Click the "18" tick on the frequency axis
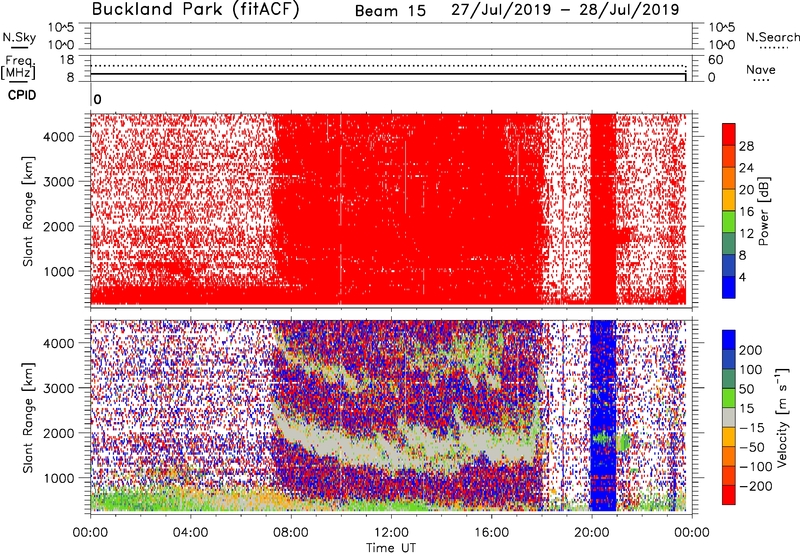 tap(66, 60)
